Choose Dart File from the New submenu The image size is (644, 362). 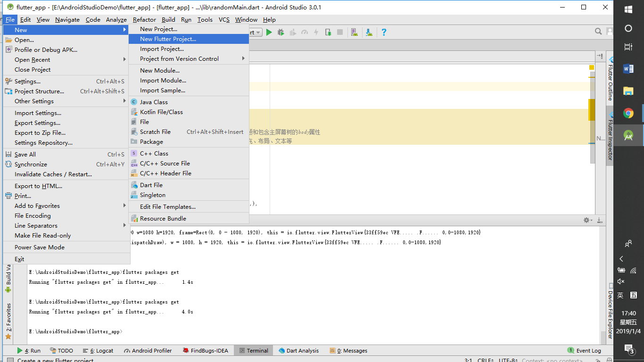[x=189, y=185]
